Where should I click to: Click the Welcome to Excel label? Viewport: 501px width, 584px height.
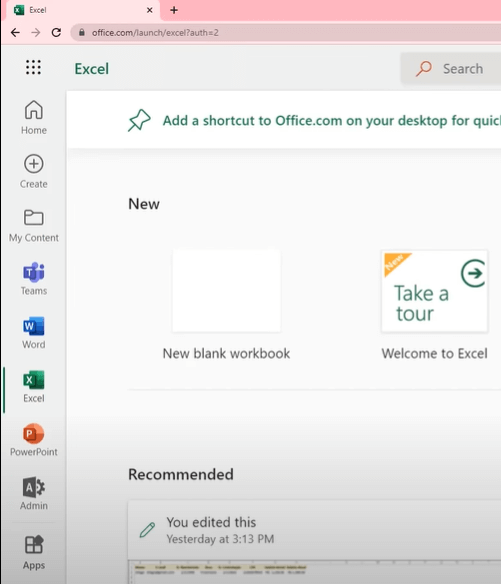[x=434, y=353]
